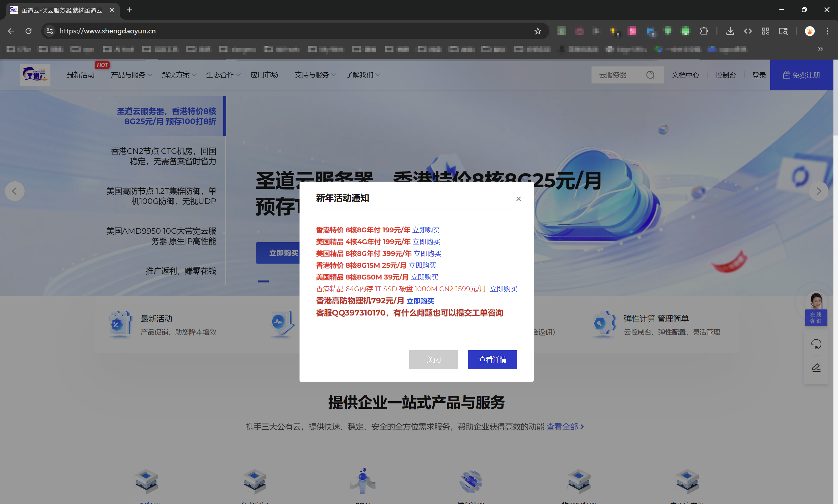The image size is (838, 504).
Task: Open the 最新活动 menu item
Action: click(81, 75)
